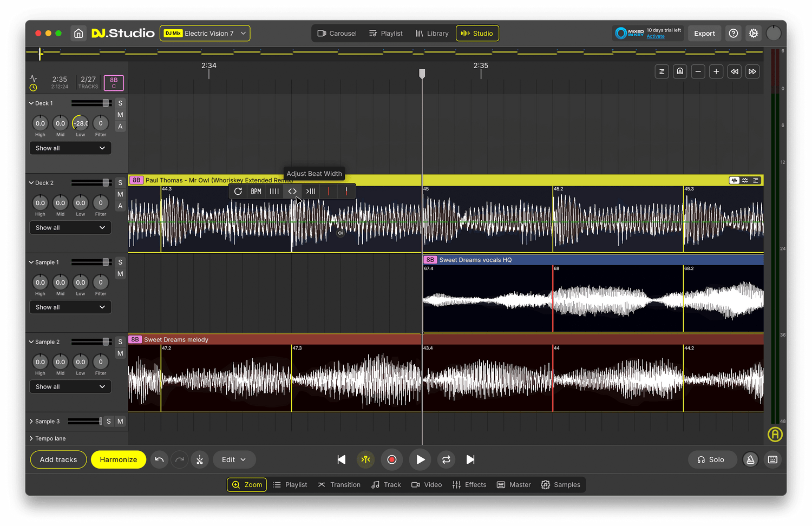Click the Harmonize button
The width and height of the screenshot is (812, 526).
pyautogui.click(x=119, y=460)
